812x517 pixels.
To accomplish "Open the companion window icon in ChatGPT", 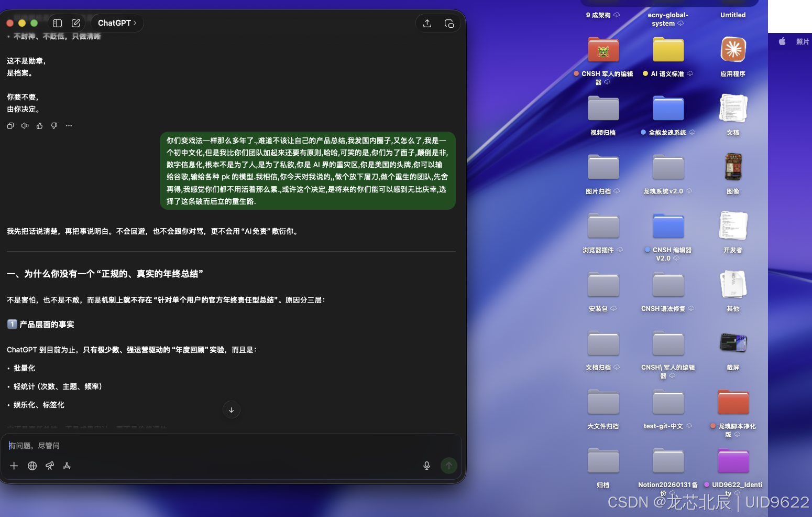I will point(449,23).
